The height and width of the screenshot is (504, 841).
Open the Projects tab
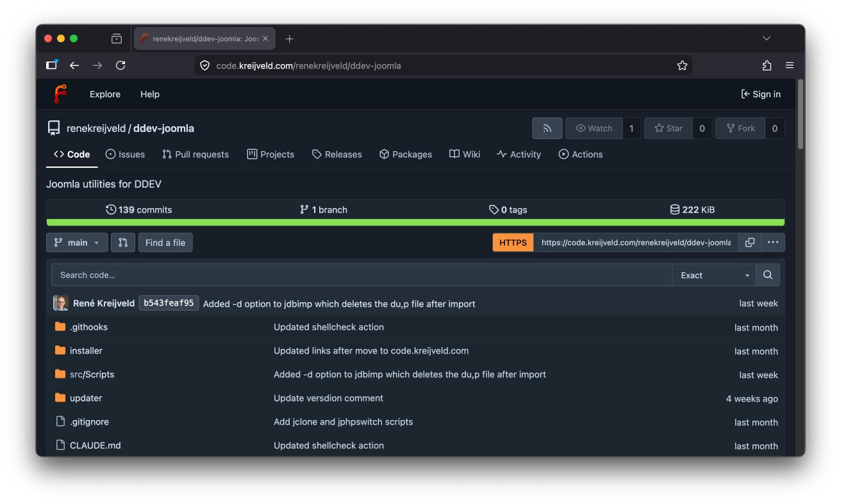coord(271,154)
